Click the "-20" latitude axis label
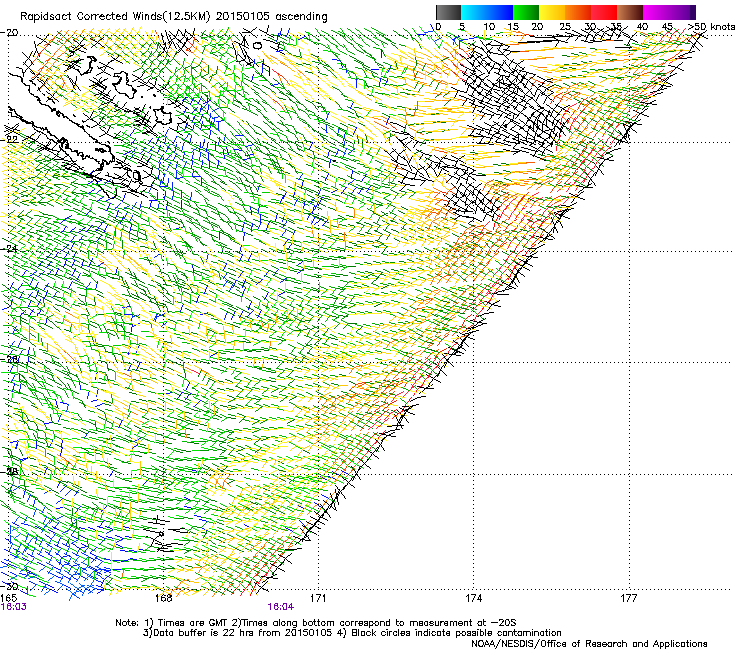This screenshot has height=650, width=740. 10,33
